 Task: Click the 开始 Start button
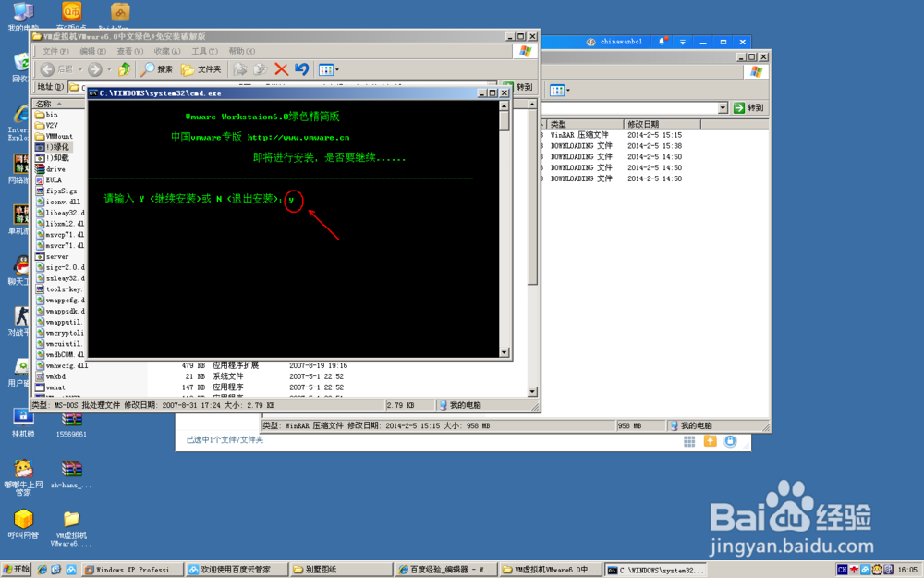[16, 570]
